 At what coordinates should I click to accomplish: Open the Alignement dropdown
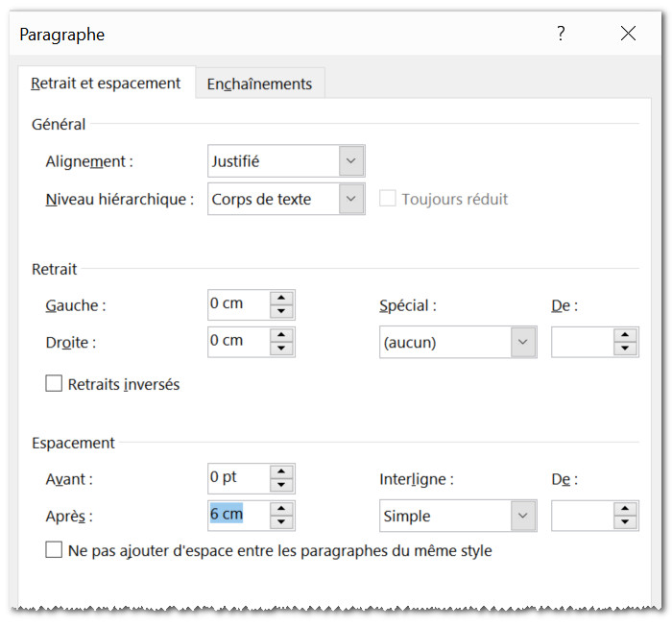(x=351, y=161)
